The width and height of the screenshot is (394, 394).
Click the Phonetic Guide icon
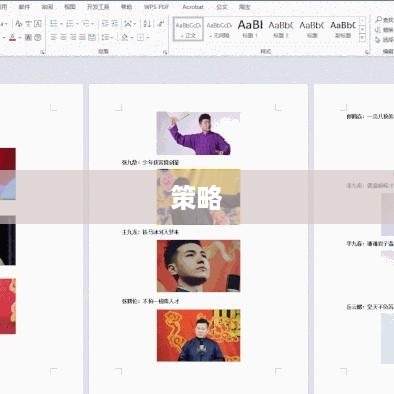pos(28,24)
